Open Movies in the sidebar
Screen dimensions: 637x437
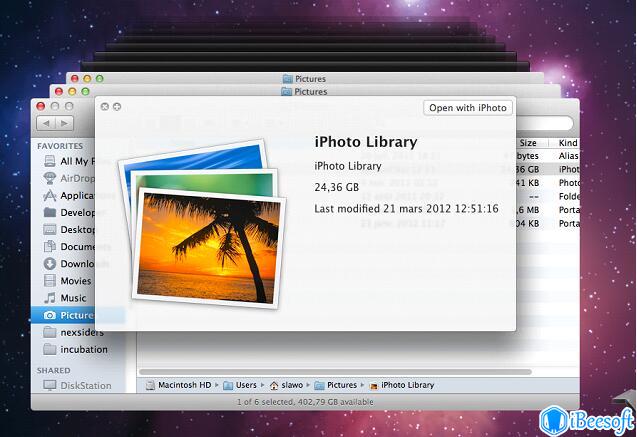click(x=68, y=281)
